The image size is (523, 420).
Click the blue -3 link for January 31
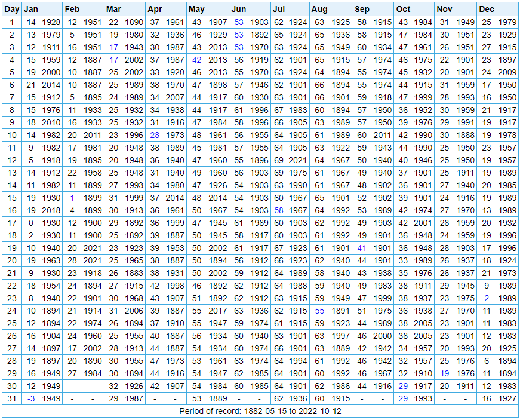point(31,398)
